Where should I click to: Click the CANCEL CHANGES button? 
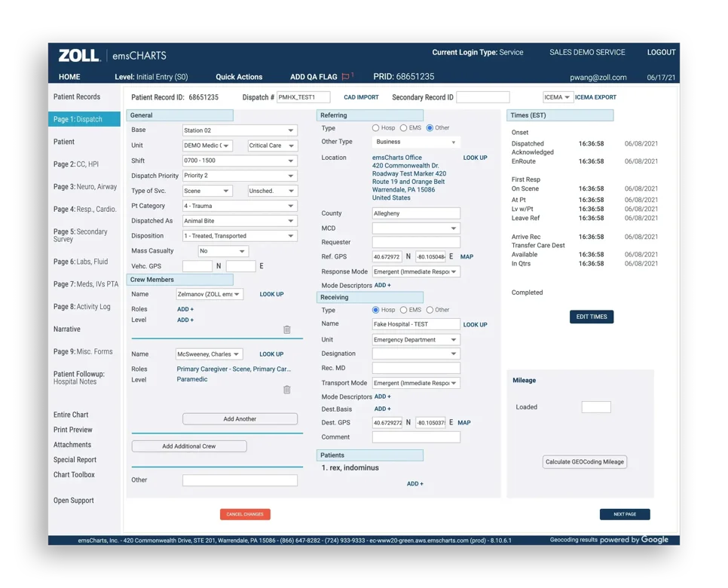[245, 514]
